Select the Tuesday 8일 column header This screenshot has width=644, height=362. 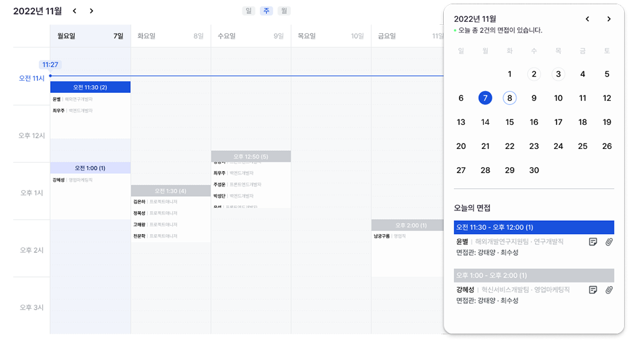tap(171, 36)
